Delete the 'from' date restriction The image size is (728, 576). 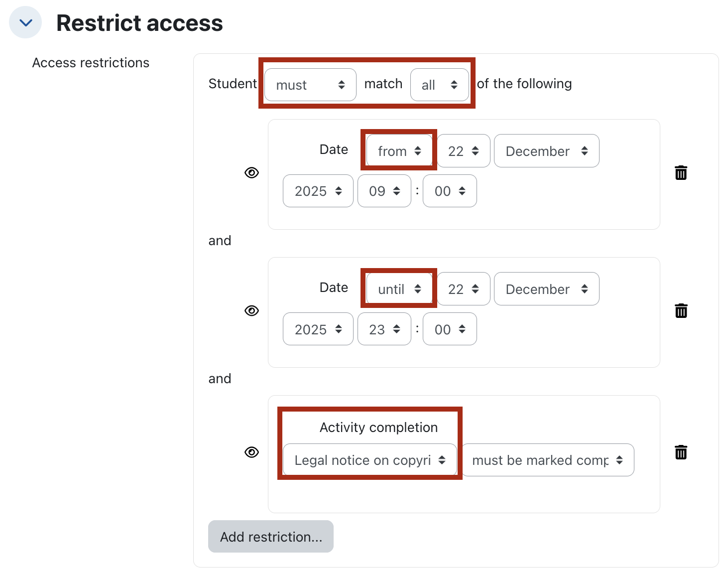click(x=681, y=173)
